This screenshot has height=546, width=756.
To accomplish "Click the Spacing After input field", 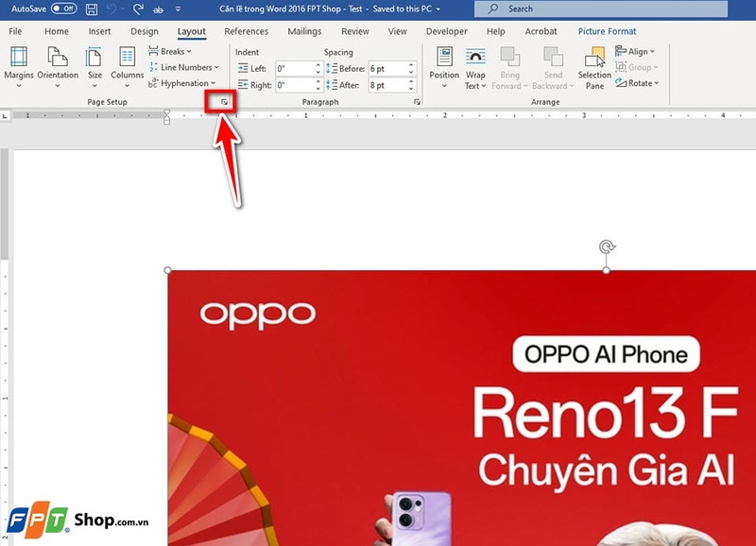I will [x=387, y=85].
